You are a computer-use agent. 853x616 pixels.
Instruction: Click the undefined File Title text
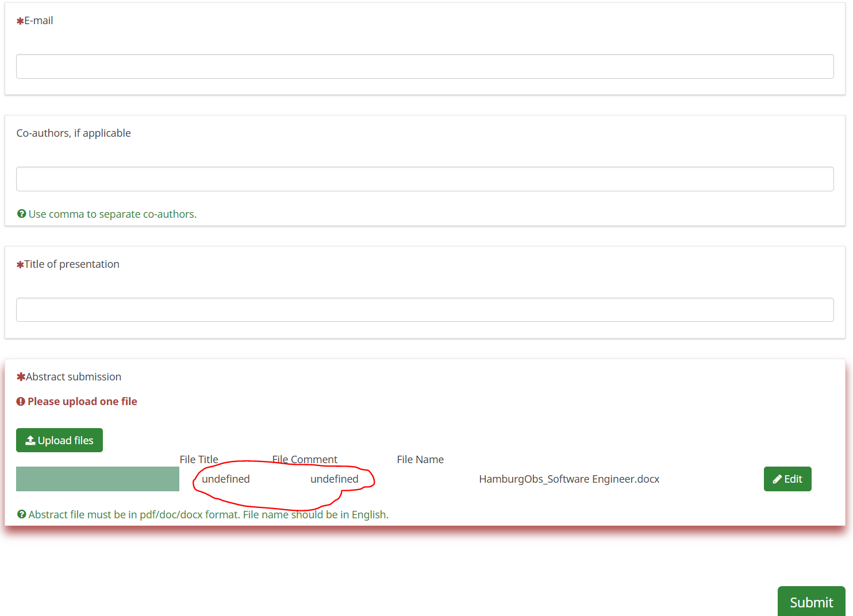pos(226,479)
